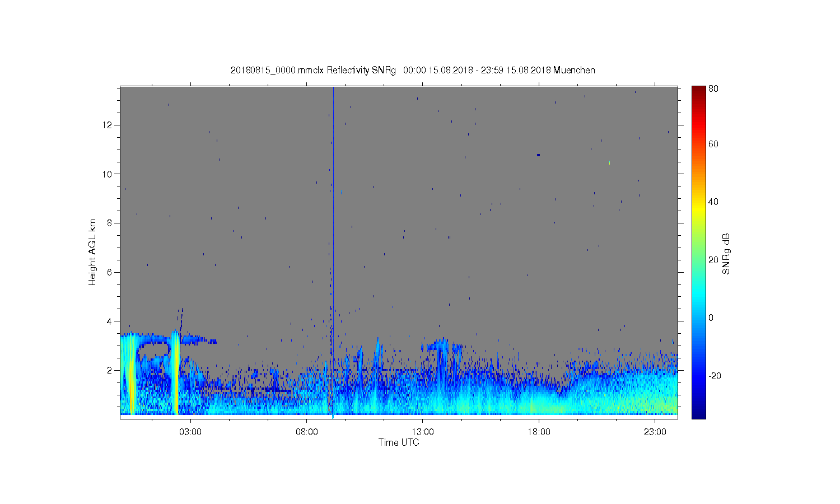Click the 'Time UTC' x-axis label
The height and width of the screenshot is (504, 840).
[x=399, y=442]
